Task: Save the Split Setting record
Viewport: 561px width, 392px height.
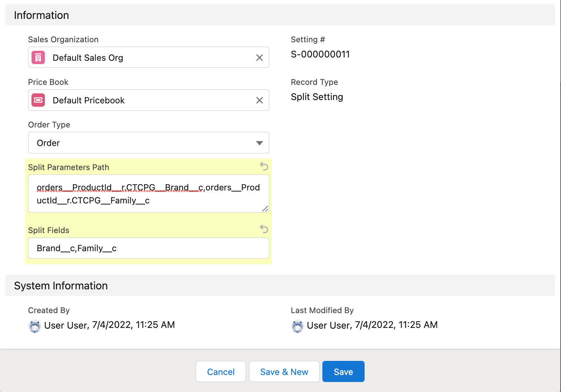Action: (343, 371)
